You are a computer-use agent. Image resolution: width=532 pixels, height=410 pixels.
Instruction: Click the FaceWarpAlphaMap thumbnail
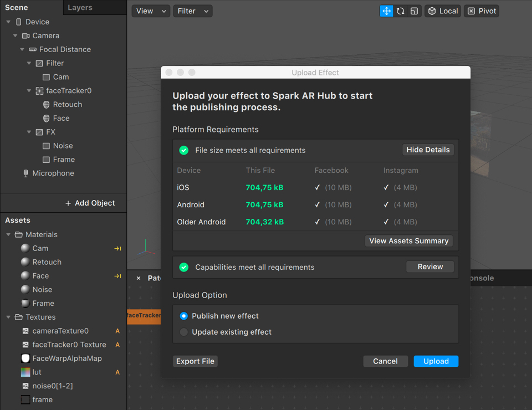25,358
